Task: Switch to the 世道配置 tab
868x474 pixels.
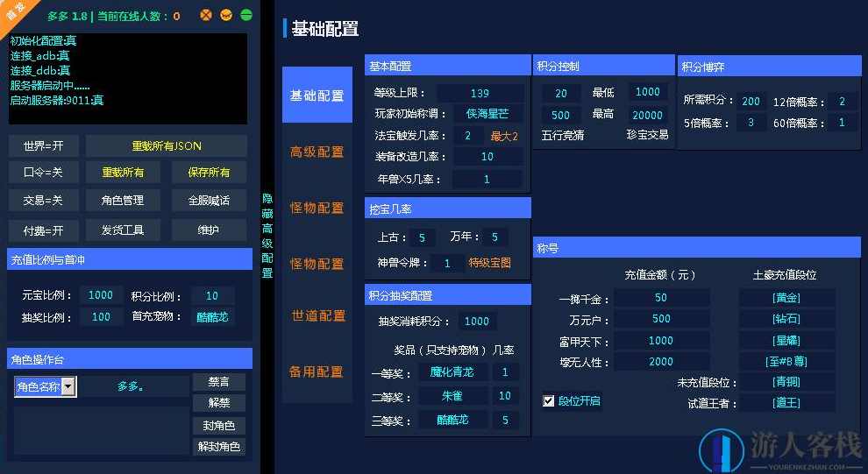Action: coord(317,315)
